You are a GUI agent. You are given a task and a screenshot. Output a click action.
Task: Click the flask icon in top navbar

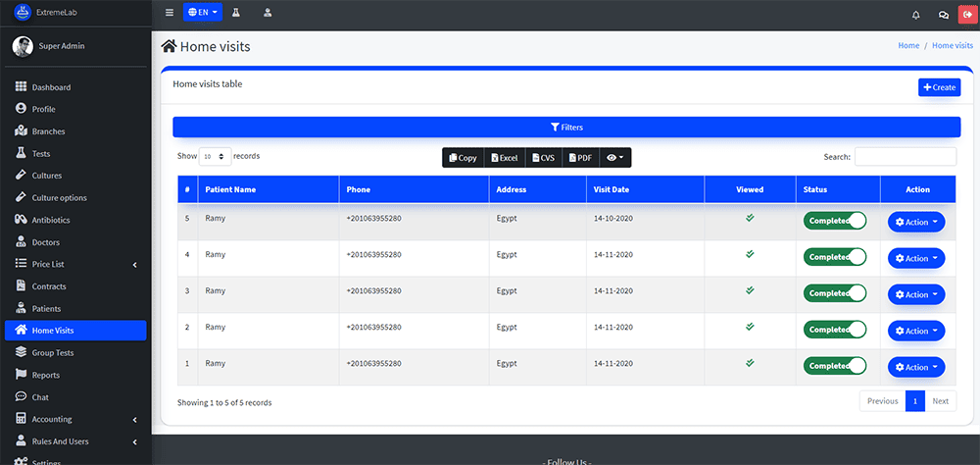tap(236, 14)
